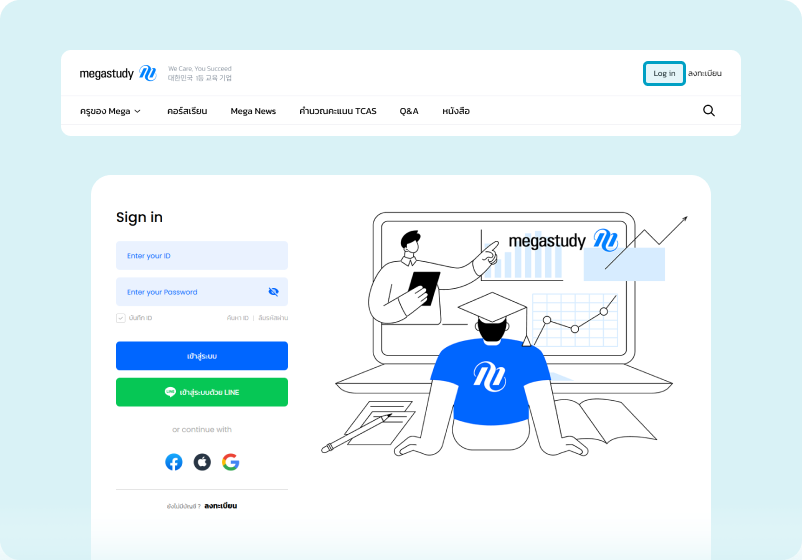Click the ลงทะเบียน link in header
Viewport: 802px width, 560px height.
point(705,74)
